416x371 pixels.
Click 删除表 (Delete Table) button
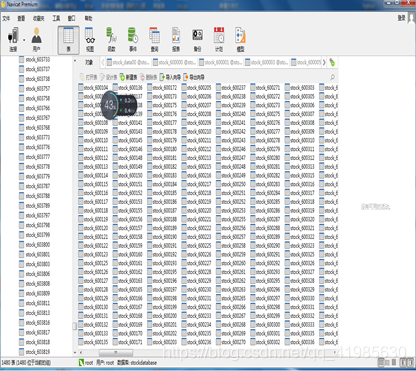(148, 77)
